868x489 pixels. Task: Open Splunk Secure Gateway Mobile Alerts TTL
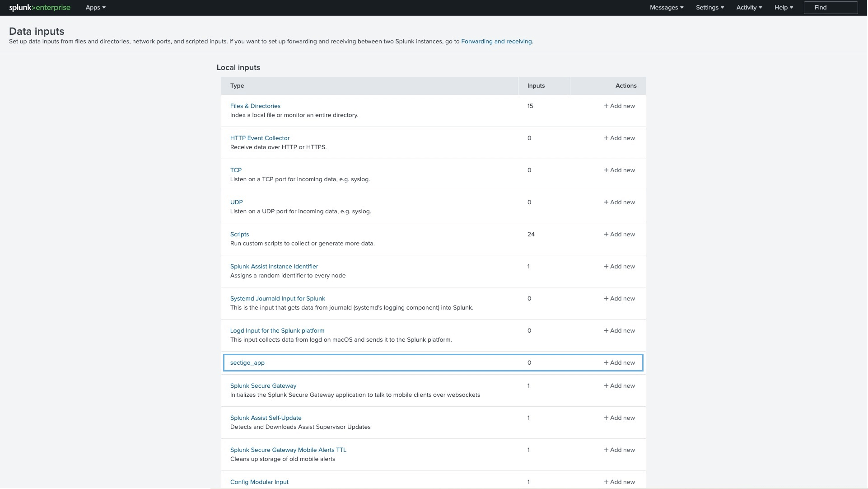click(288, 450)
